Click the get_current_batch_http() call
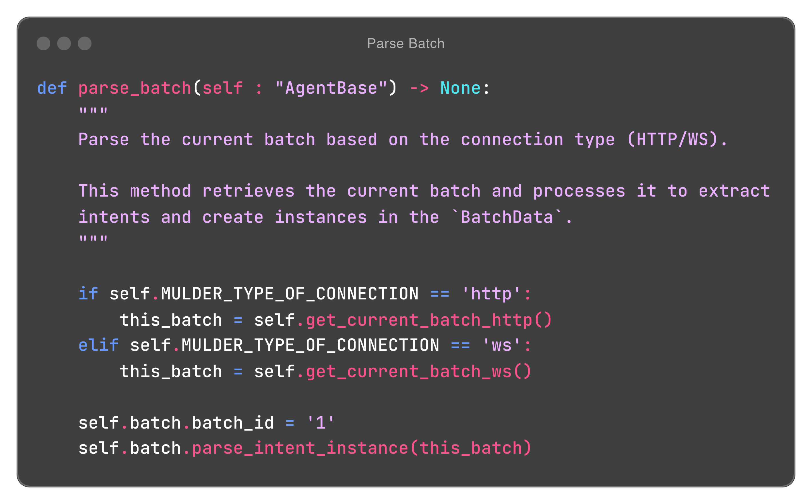This screenshot has height=504, width=812. (429, 320)
